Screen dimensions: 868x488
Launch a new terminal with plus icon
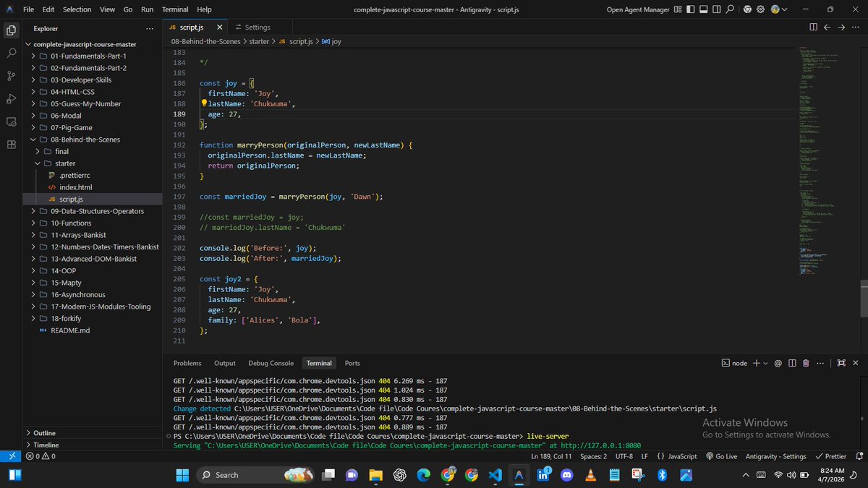tap(757, 363)
